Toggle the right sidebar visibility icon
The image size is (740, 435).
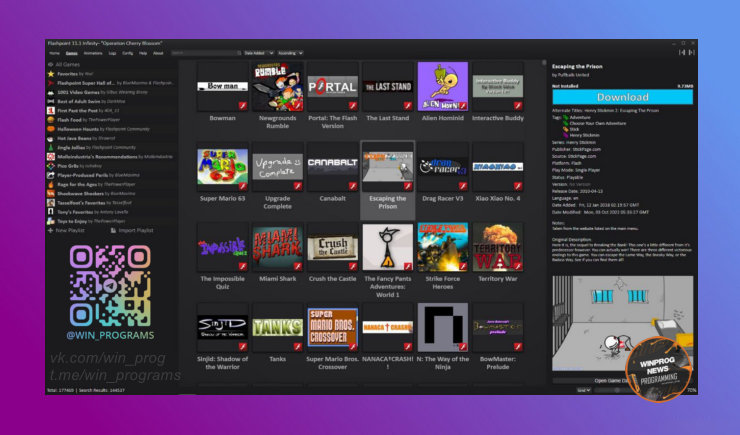point(691,52)
